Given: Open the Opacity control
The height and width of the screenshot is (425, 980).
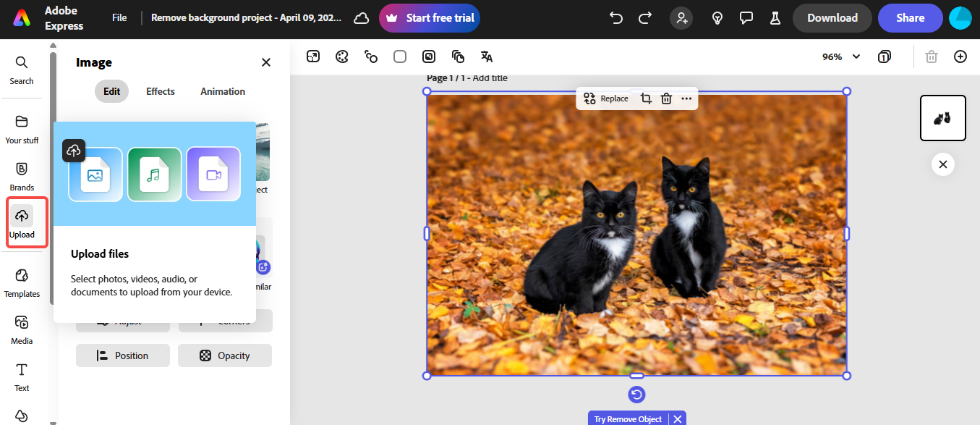Looking at the screenshot, I should (x=225, y=355).
